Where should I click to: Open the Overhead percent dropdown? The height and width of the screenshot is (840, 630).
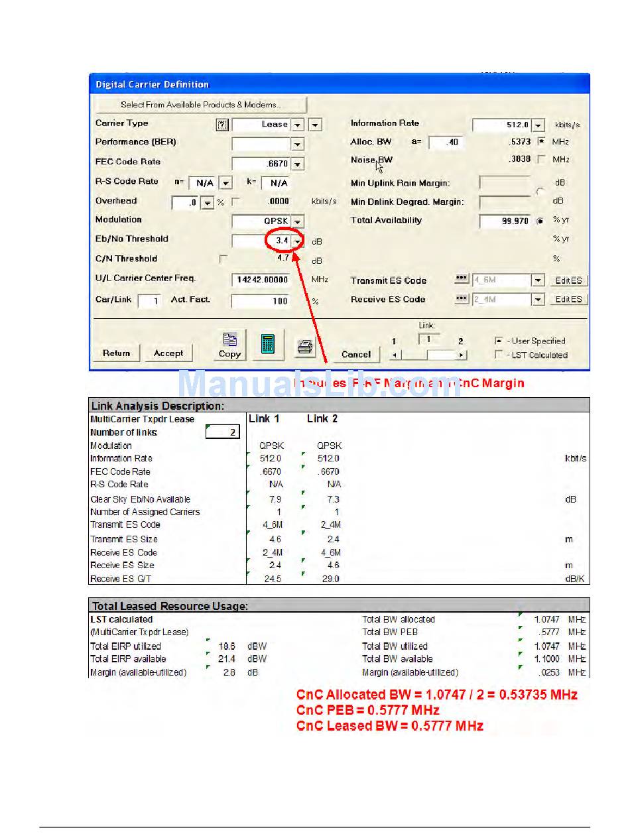[x=208, y=203]
